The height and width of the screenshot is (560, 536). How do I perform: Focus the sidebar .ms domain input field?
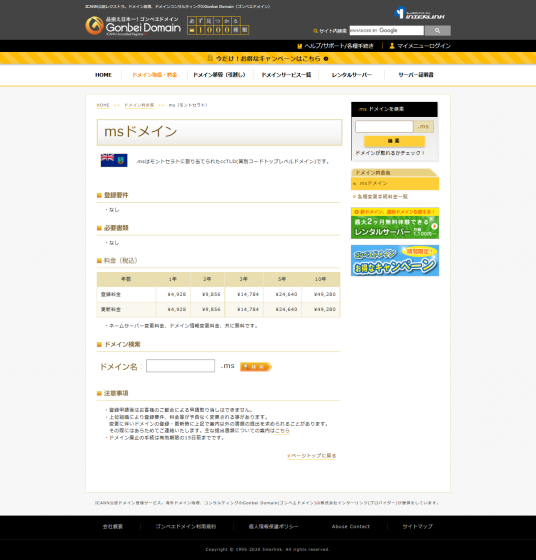(384, 126)
